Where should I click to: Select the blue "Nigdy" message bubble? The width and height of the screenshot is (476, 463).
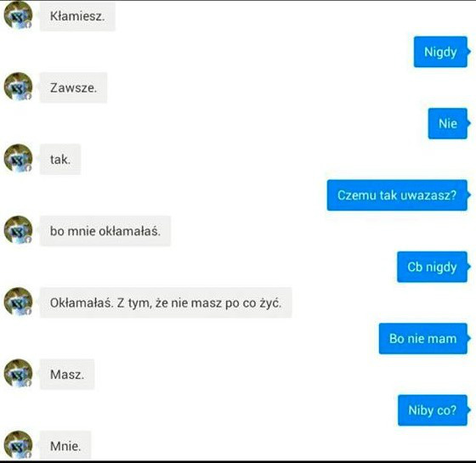441,52
